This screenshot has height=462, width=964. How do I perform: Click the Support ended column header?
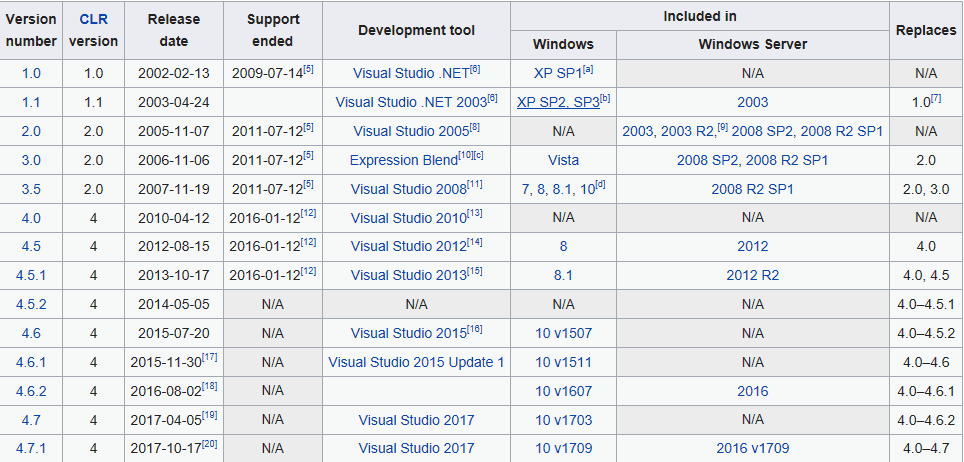click(x=273, y=30)
